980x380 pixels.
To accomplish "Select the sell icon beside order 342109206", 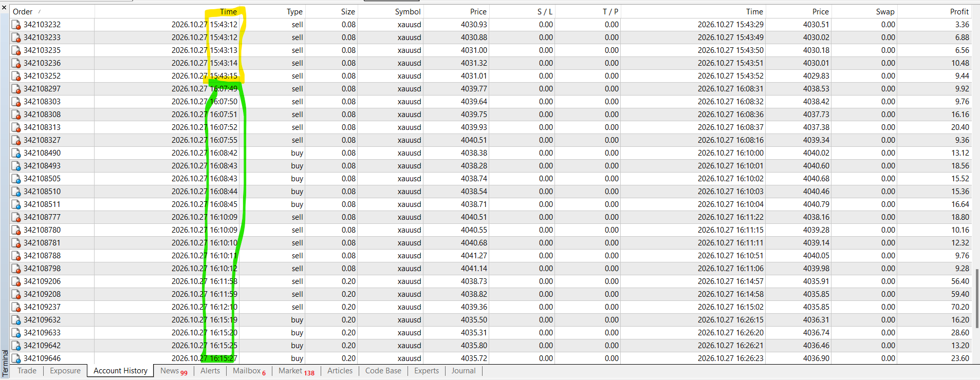I will pyautogui.click(x=16, y=281).
